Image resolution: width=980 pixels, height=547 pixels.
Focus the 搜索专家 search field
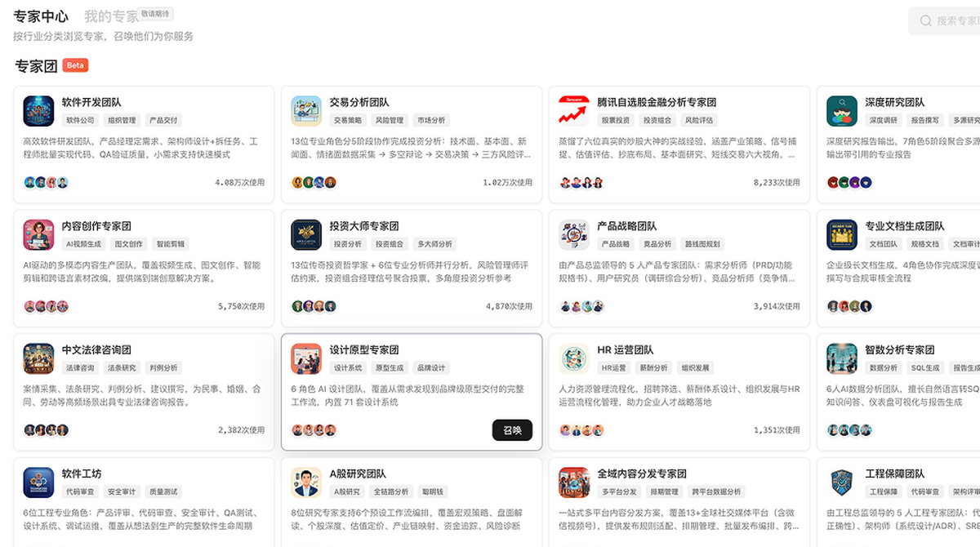tap(944, 21)
